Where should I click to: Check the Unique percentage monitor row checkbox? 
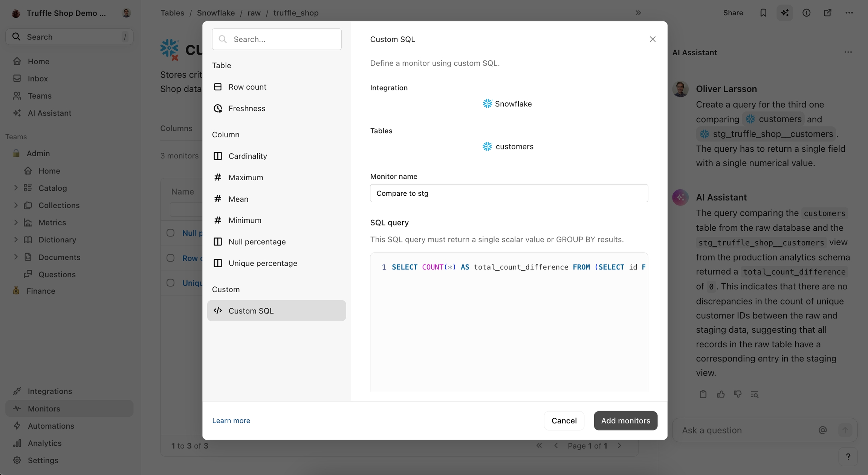[x=170, y=283]
